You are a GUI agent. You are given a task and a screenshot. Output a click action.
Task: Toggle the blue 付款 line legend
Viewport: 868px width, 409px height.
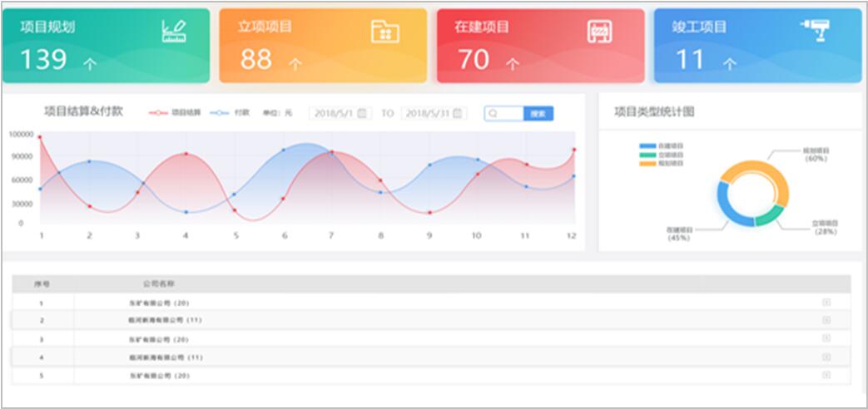click(x=230, y=113)
